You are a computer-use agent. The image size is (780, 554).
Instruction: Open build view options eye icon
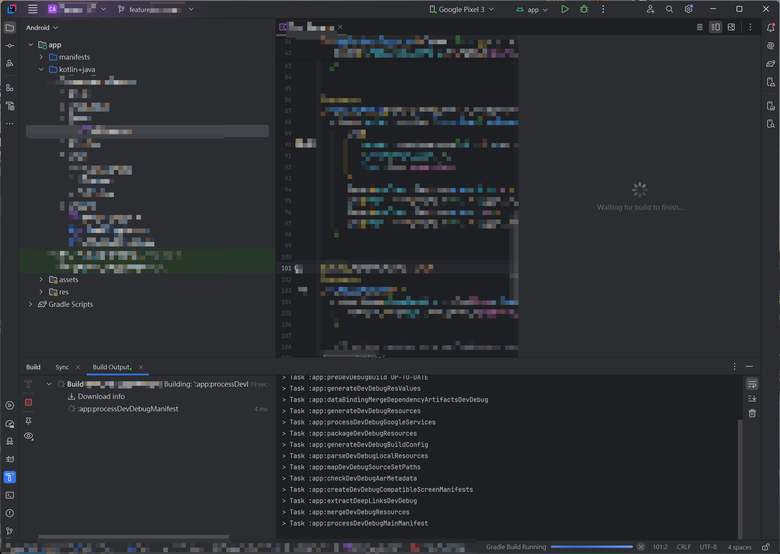28,436
